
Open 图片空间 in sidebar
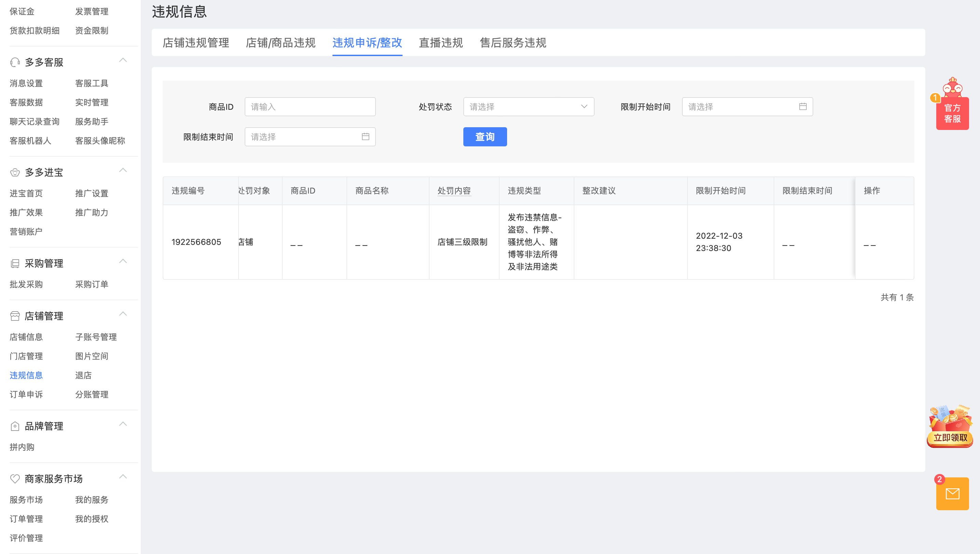tap(92, 356)
